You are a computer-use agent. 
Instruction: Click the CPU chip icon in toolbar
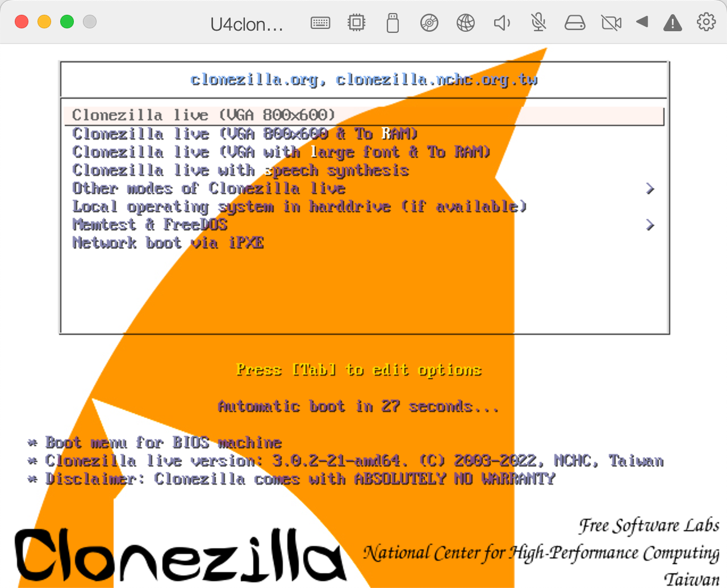(356, 22)
